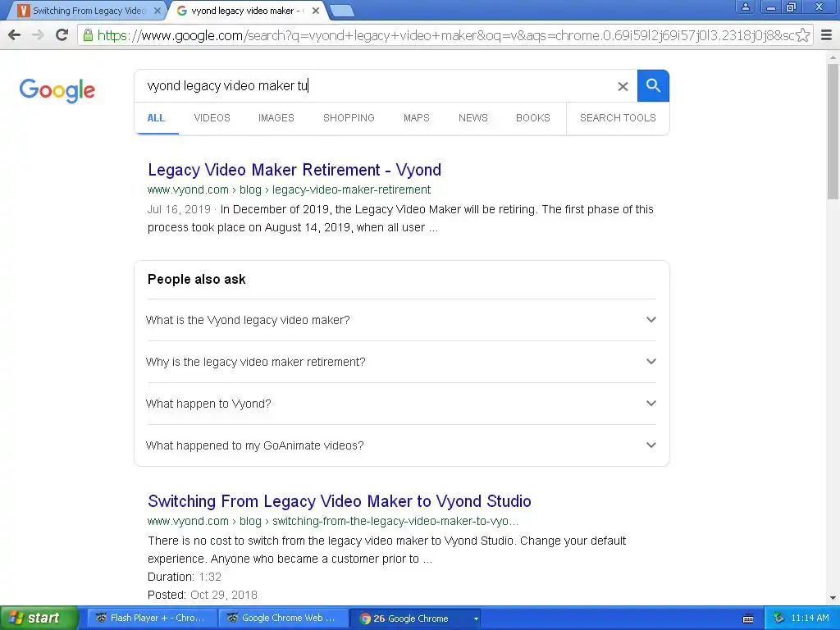The height and width of the screenshot is (630, 840).
Task: Click the green padlock security icon
Action: pos(88,35)
